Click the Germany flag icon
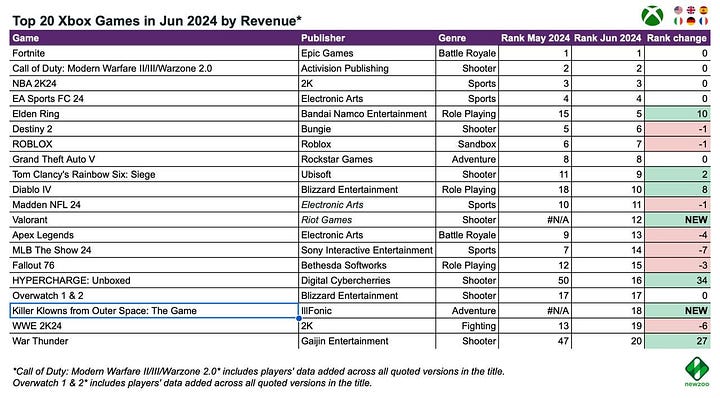The height and width of the screenshot is (398, 720). (691, 21)
